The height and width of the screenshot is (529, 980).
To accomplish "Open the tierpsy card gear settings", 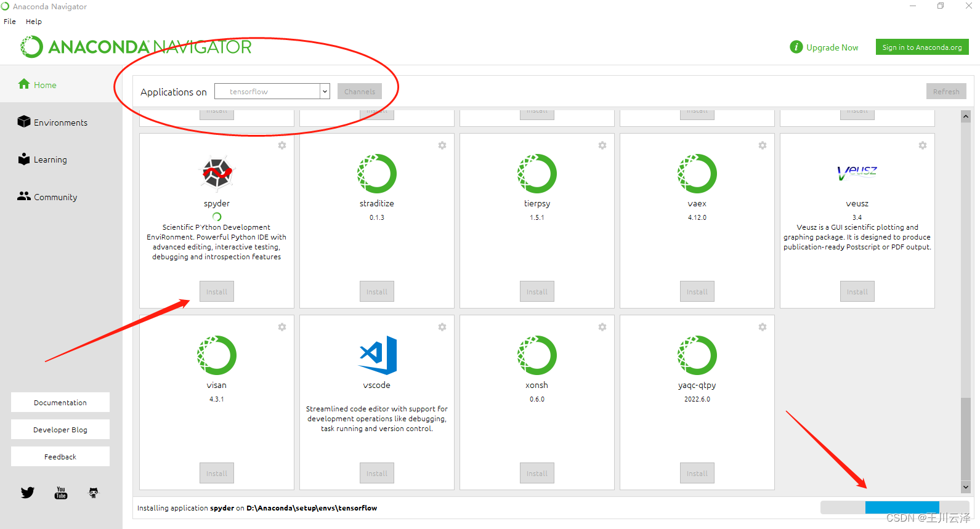I will pos(602,145).
